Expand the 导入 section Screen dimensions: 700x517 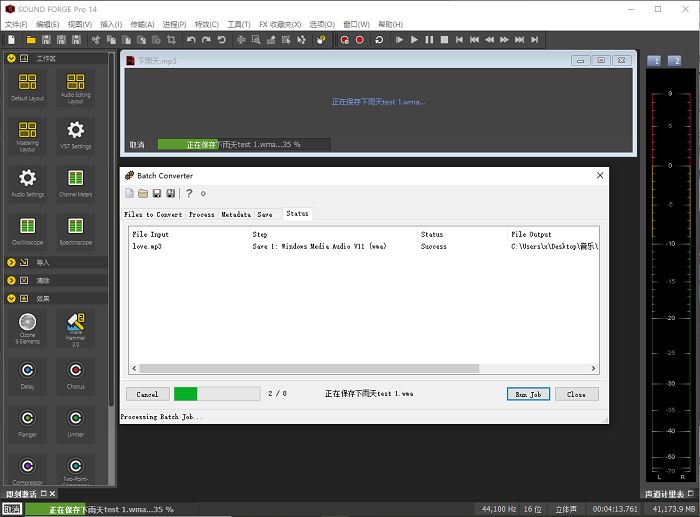(12, 262)
